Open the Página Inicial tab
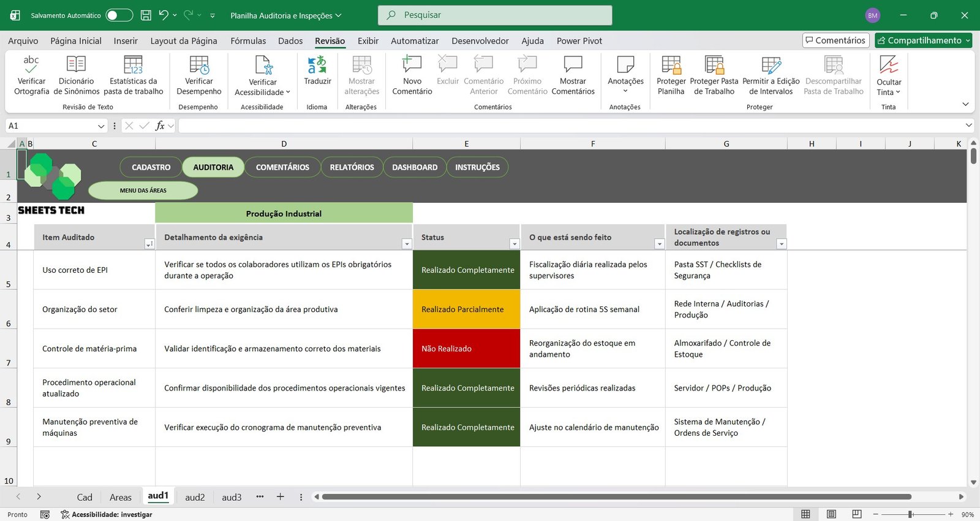This screenshot has width=980, height=521. (x=76, y=40)
